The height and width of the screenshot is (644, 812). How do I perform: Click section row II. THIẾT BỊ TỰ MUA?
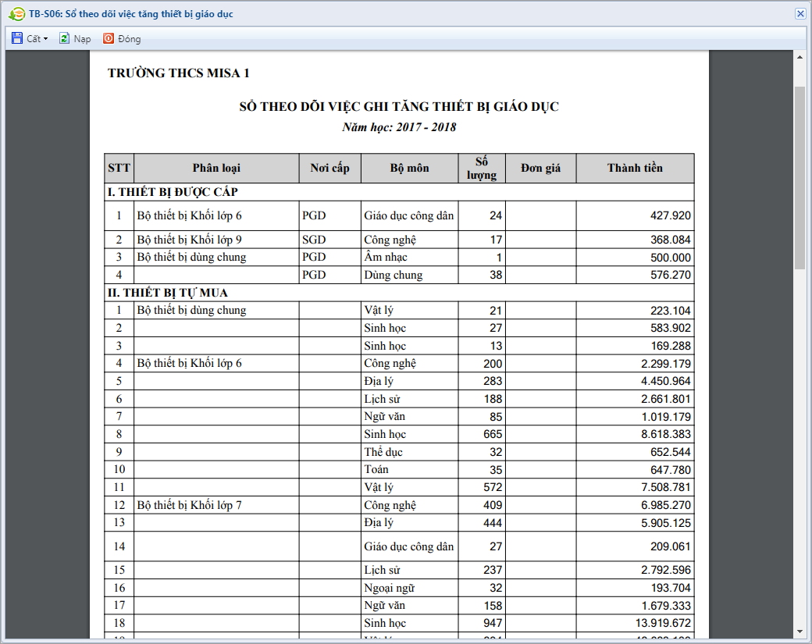[x=399, y=293]
